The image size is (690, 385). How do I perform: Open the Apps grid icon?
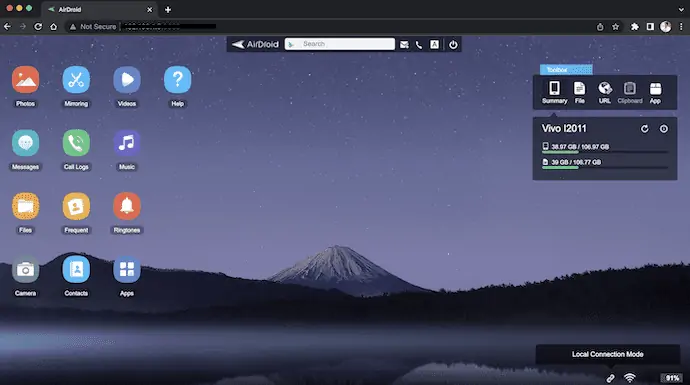pyautogui.click(x=127, y=269)
